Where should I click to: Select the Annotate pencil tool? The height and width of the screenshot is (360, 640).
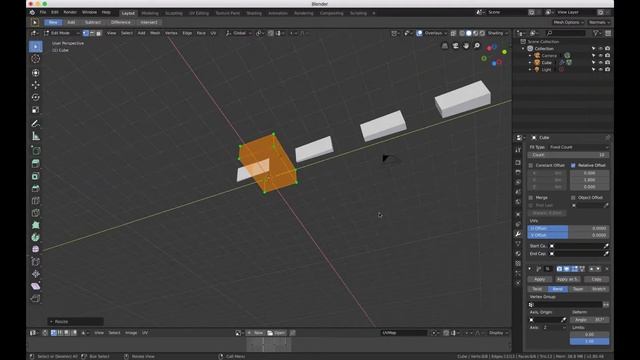pyautogui.click(x=36, y=123)
